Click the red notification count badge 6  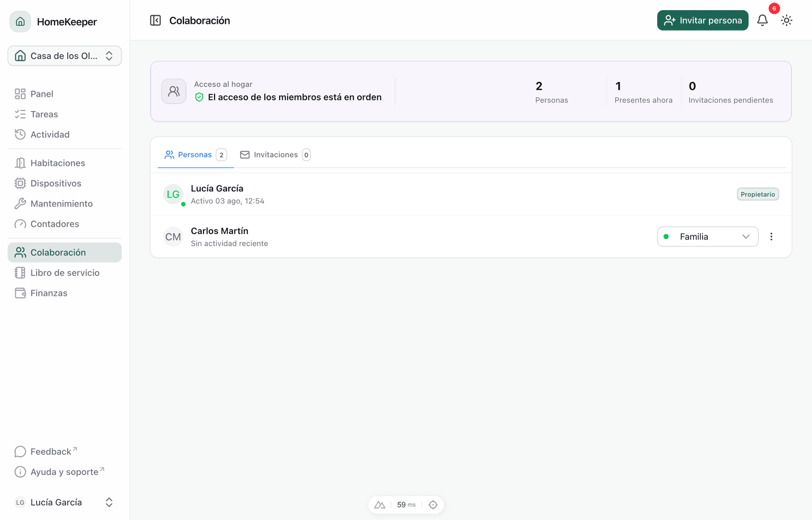coord(774,8)
